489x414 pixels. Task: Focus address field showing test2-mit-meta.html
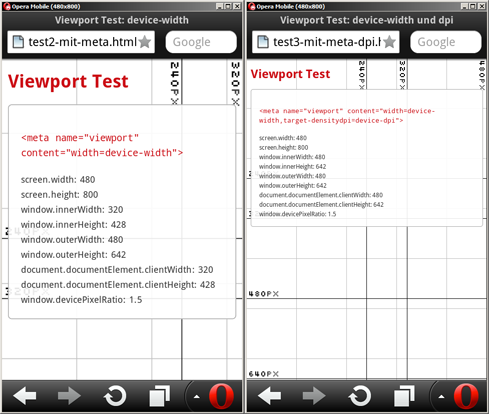click(x=81, y=42)
